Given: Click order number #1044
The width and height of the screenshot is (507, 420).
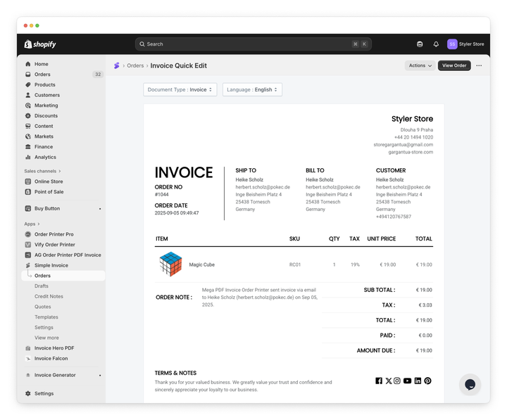Looking at the screenshot, I should 162,194.
